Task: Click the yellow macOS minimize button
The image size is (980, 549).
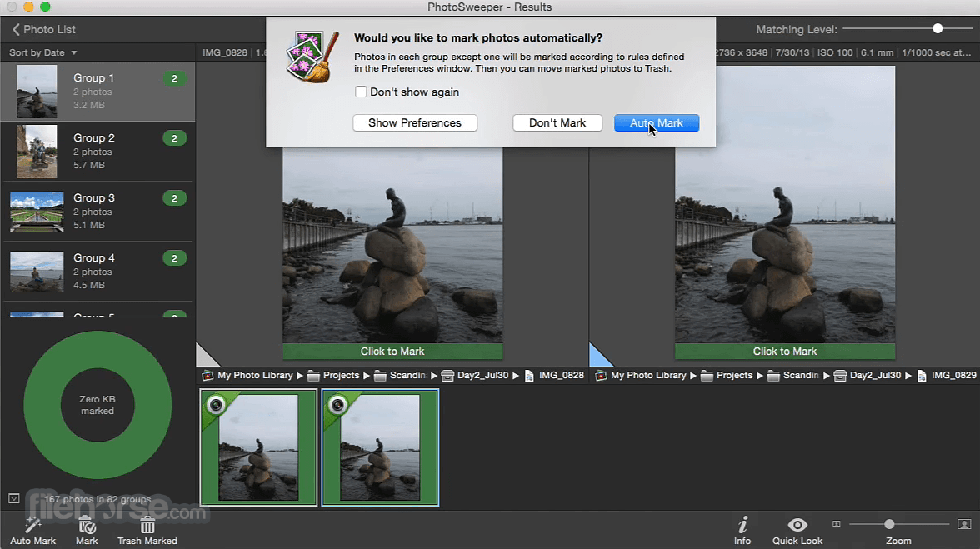Action: pyautogui.click(x=28, y=7)
